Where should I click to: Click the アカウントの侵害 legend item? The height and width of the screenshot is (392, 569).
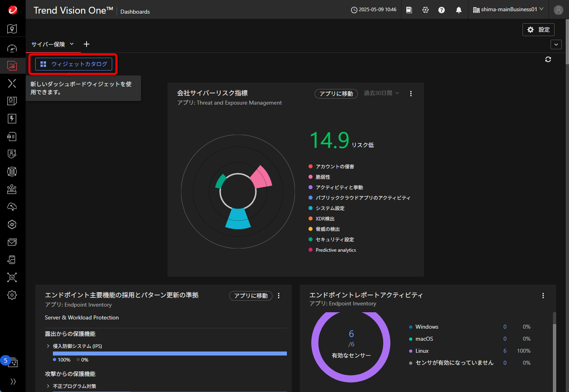click(x=331, y=166)
